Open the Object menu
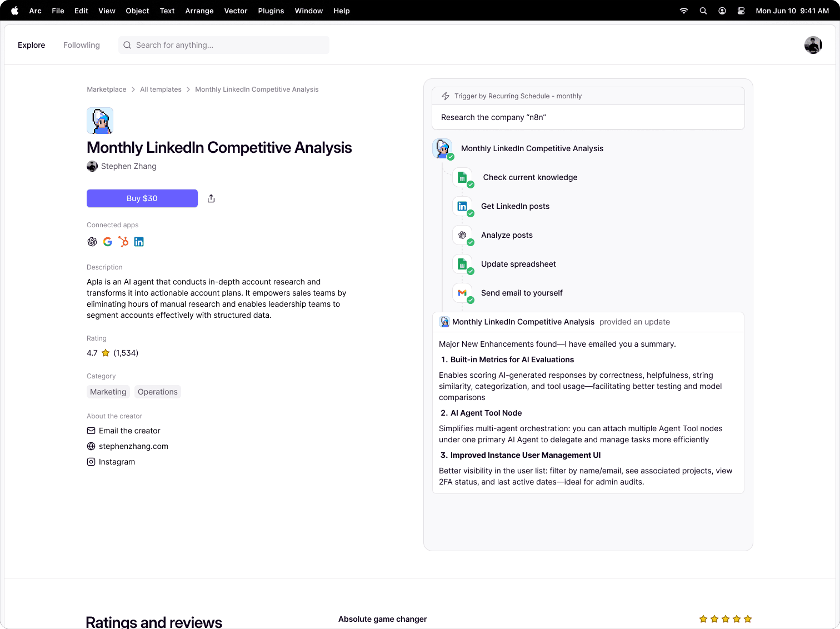This screenshot has height=629, width=840. coord(137,11)
